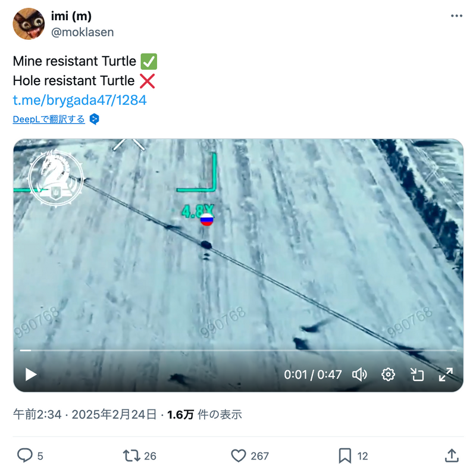Click the imi (m) display name
The height and width of the screenshot is (472, 476).
pos(71,16)
